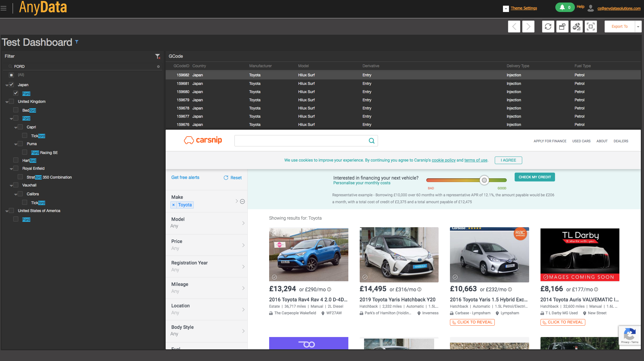Uncheck the Ford checkbox under Japan
644x361 pixels.
[x=16, y=93]
